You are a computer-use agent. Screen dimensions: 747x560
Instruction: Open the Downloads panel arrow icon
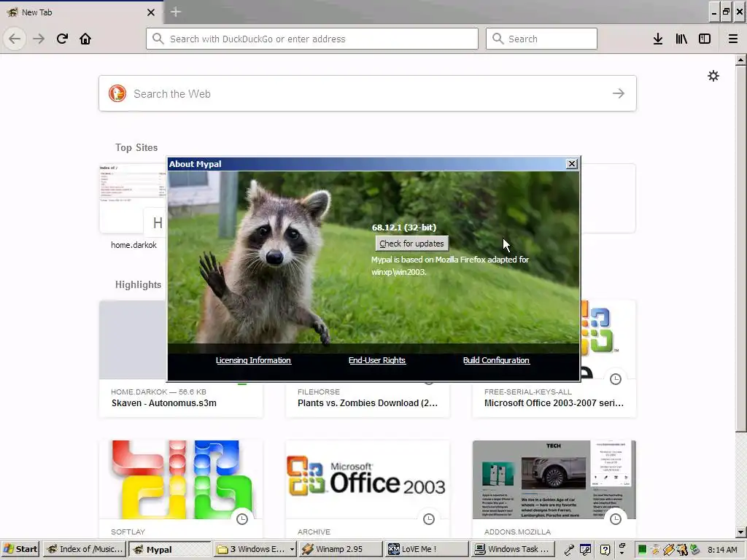tap(658, 39)
